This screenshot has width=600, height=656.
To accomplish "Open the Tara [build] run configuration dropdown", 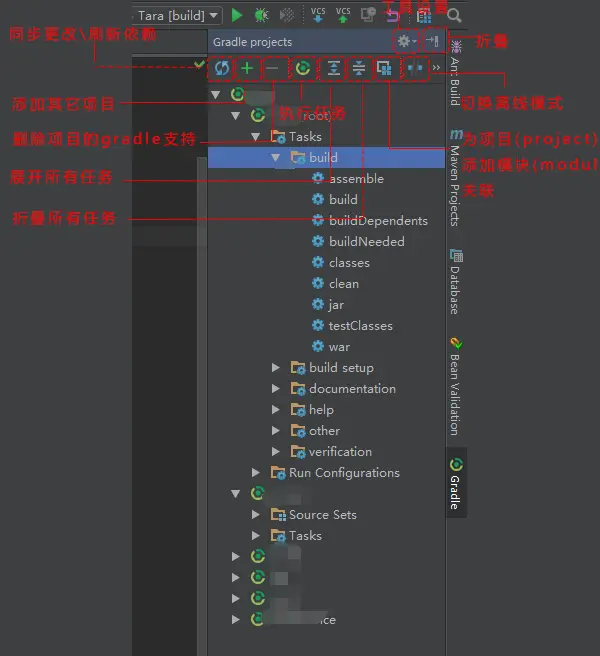I will click(x=177, y=15).
